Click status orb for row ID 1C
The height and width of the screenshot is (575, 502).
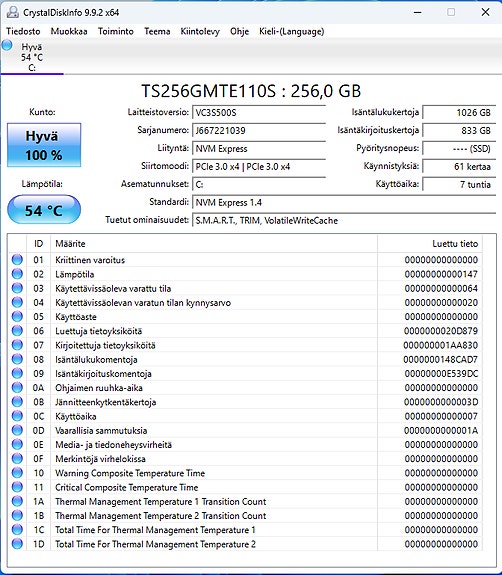(x=17, y=530)
